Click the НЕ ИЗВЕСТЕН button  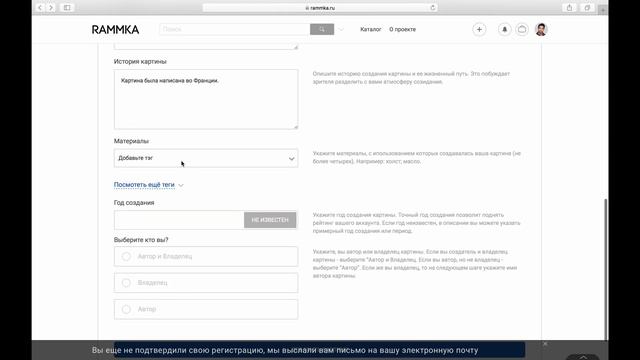pyautogui.click(x=270, y=220)
